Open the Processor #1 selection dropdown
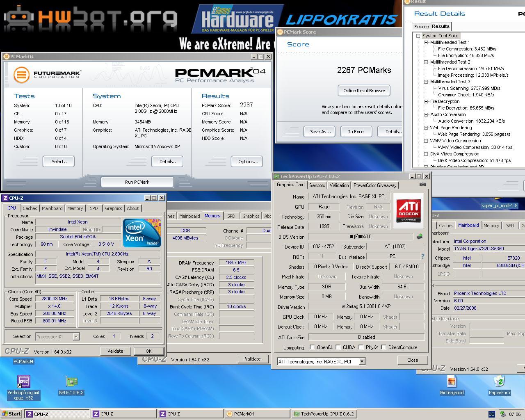The width and height of the screenshot is (525, 420). tap(76, 337)
